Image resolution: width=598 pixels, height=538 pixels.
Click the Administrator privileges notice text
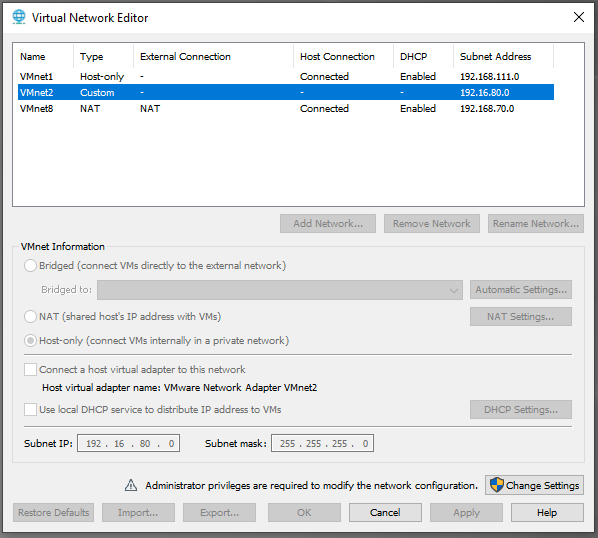311,485
